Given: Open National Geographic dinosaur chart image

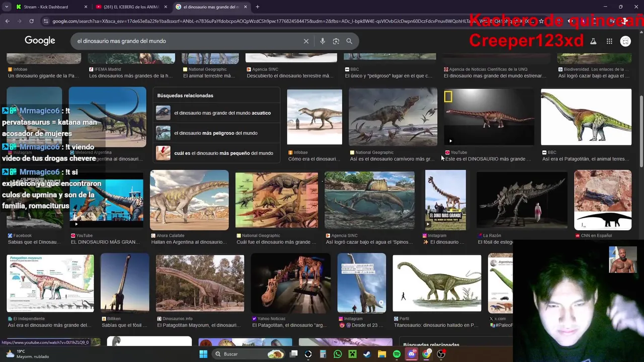Looking at the screenshot, I should click(277, 200).
